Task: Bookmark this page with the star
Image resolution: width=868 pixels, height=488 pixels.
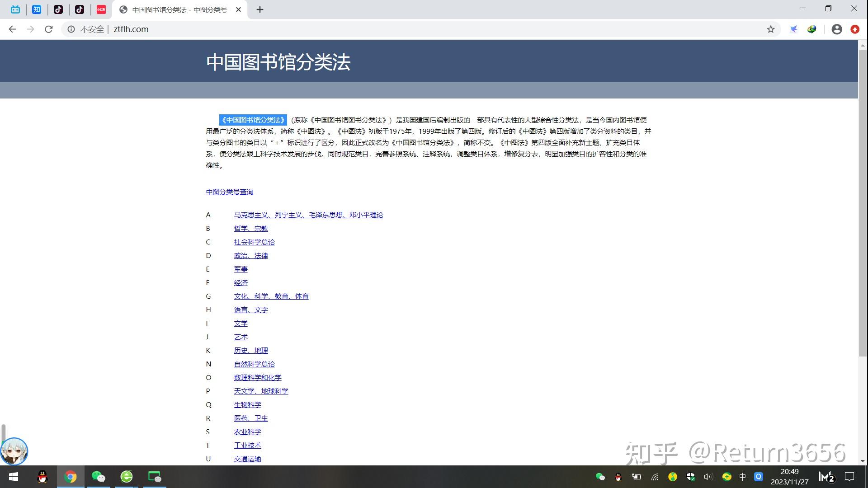Action: [x=770, y=29]
